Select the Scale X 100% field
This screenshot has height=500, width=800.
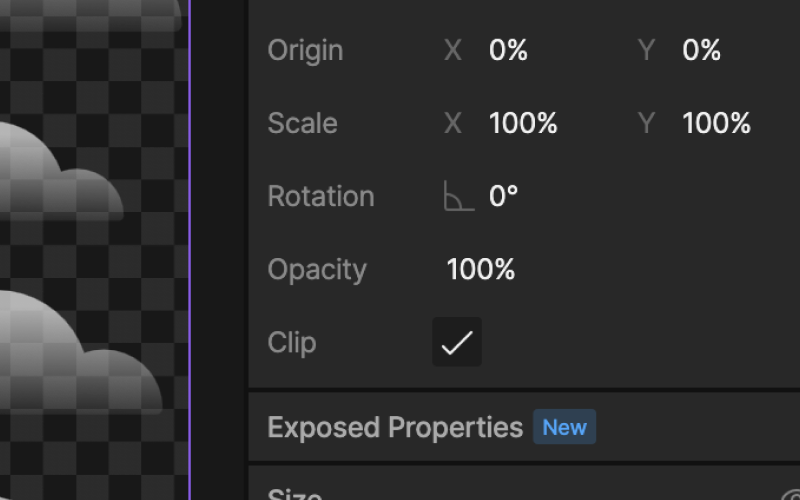[523, 123]
